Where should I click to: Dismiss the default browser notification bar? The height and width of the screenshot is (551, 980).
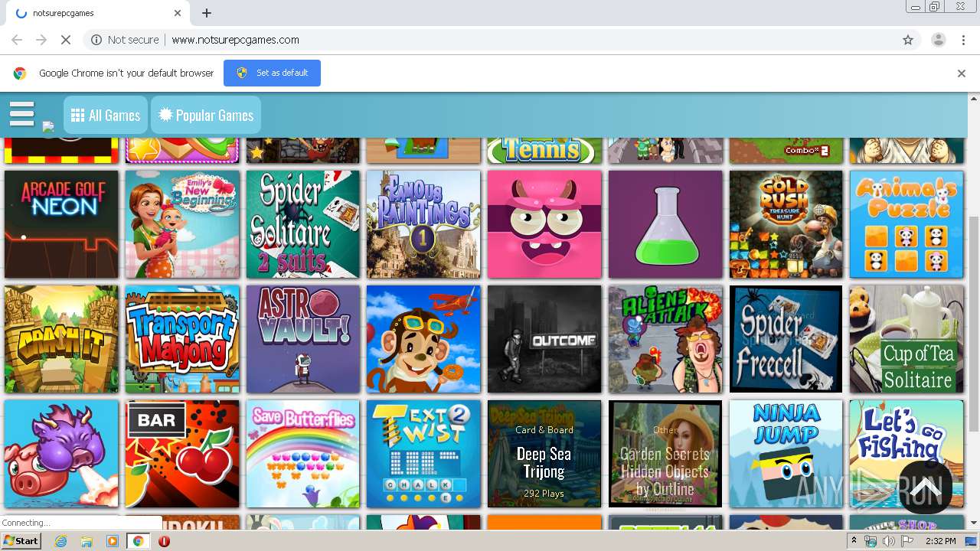point(961,73)
